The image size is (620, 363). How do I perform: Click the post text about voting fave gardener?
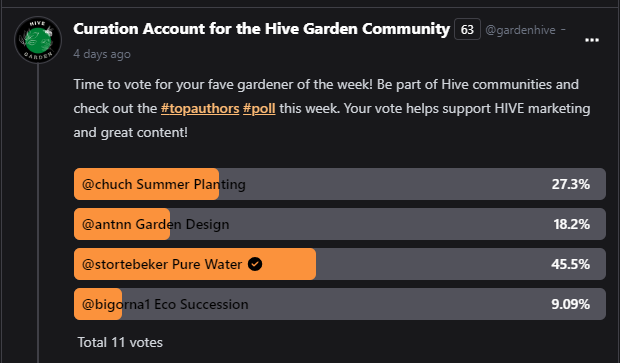point(332,108)
